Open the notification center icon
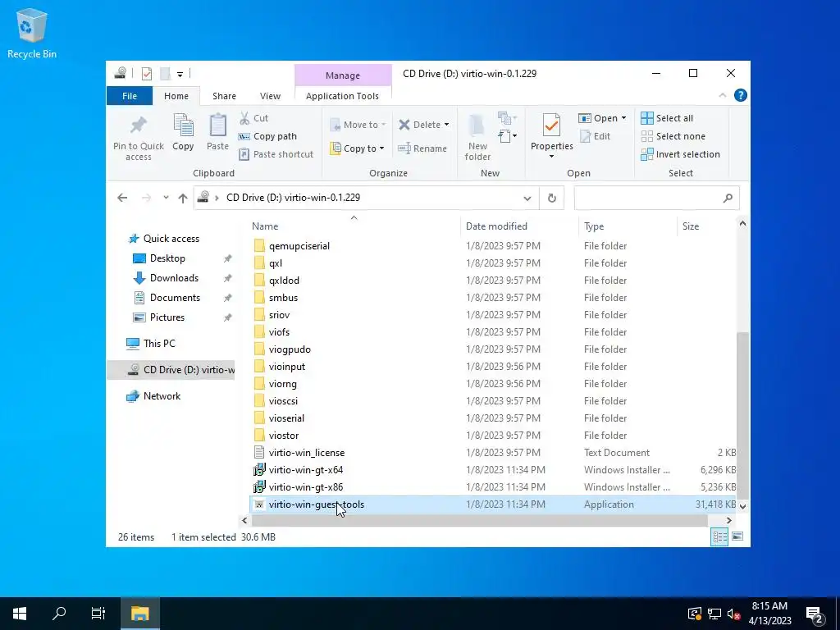The image size is (840, 630). click(x=815, y=614)
